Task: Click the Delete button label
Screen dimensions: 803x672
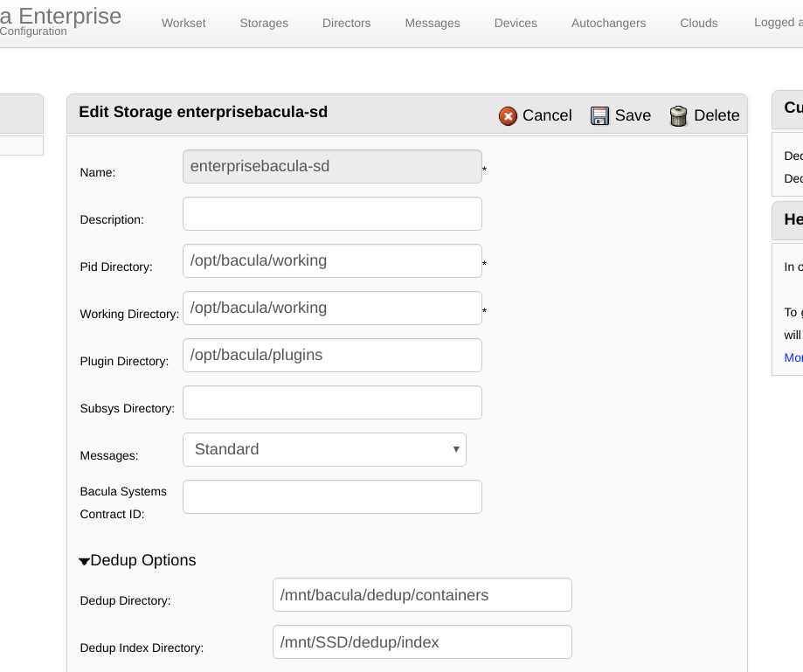Action: 716,115
